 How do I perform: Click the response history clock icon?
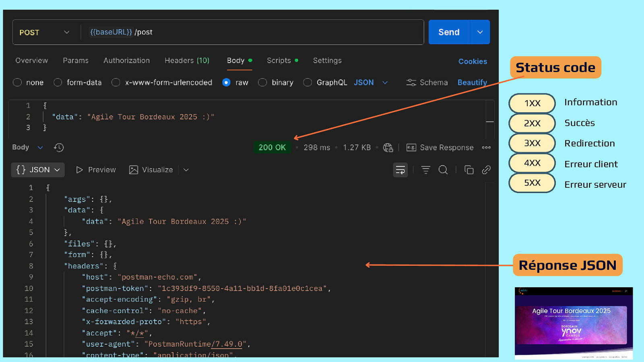59,148
